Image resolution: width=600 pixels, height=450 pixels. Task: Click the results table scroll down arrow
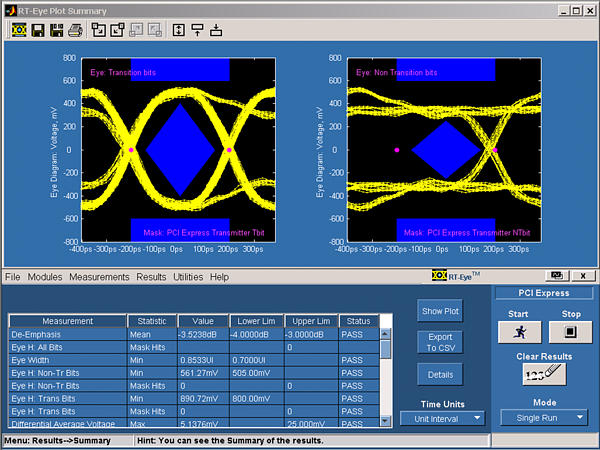[x=385, y=421]
